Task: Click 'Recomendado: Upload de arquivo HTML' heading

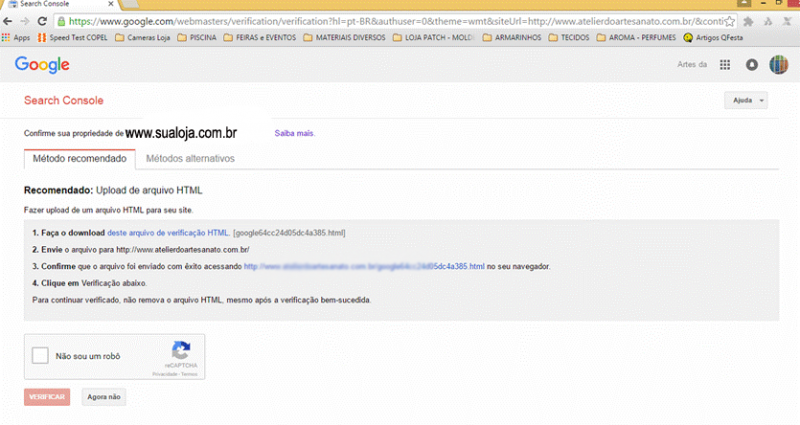Action: pos(113,190)
